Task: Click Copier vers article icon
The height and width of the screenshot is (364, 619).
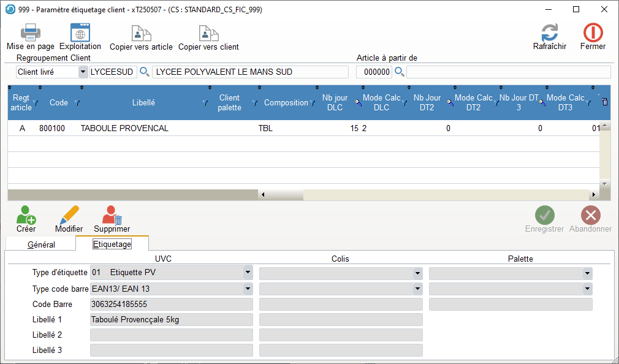Action: (141, 32)
